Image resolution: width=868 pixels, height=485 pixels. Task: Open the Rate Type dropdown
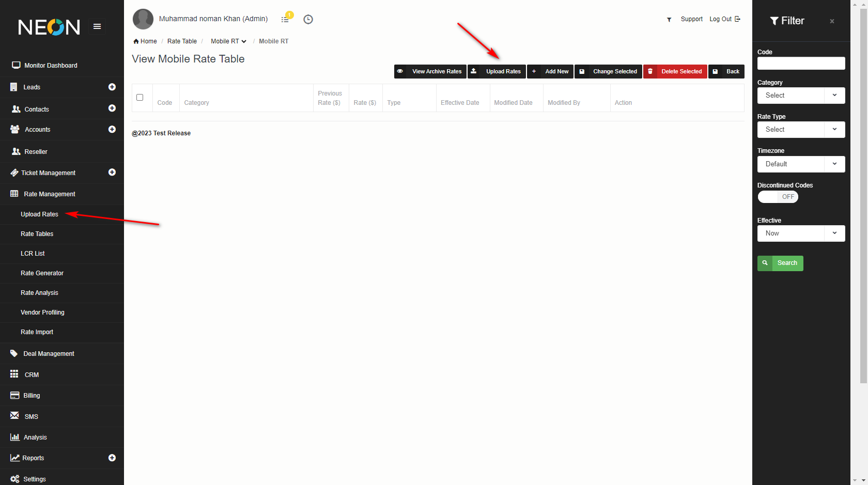point(801,130)
